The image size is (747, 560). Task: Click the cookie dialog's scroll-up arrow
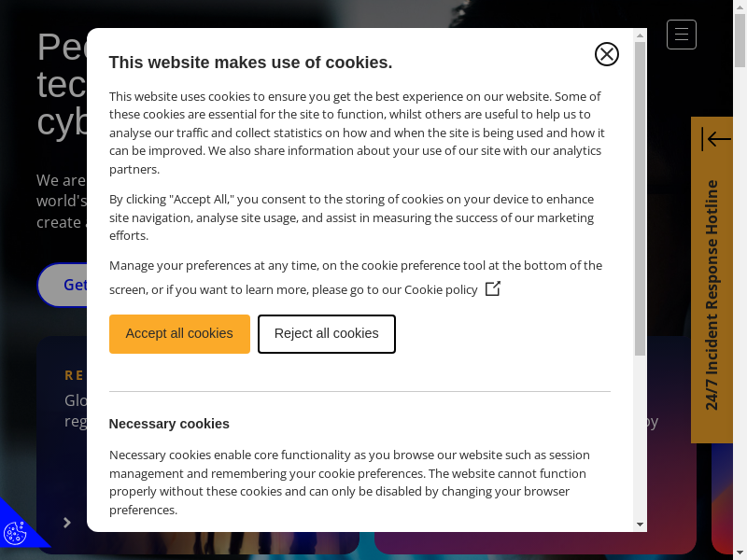tap(640, 35)
